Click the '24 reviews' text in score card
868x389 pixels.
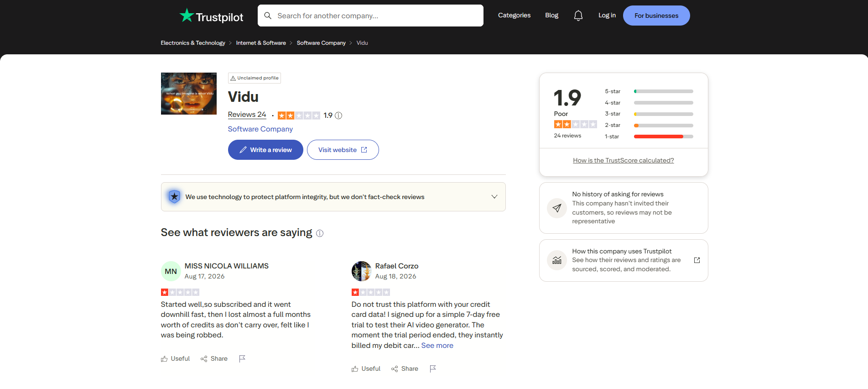(567, 136)
